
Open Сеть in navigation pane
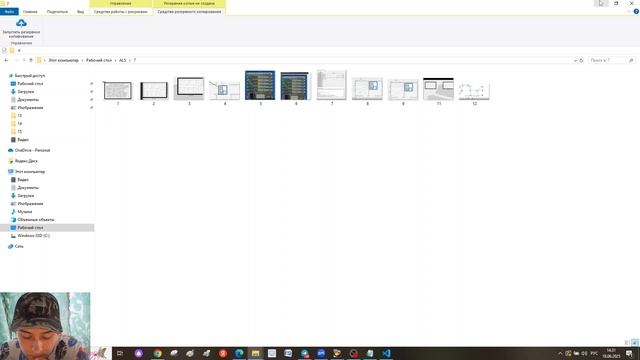tap(19, 247)
